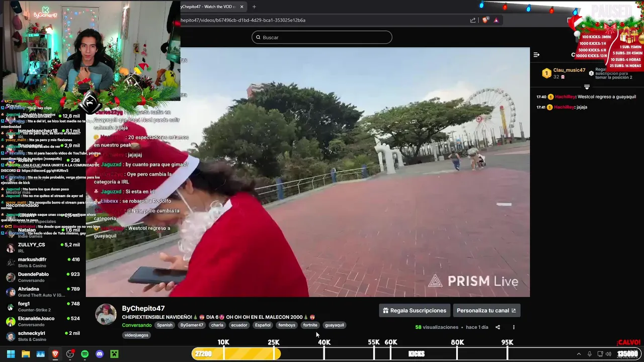
Task: Share the VOD via share icon
Action: (x=498, y=327)
